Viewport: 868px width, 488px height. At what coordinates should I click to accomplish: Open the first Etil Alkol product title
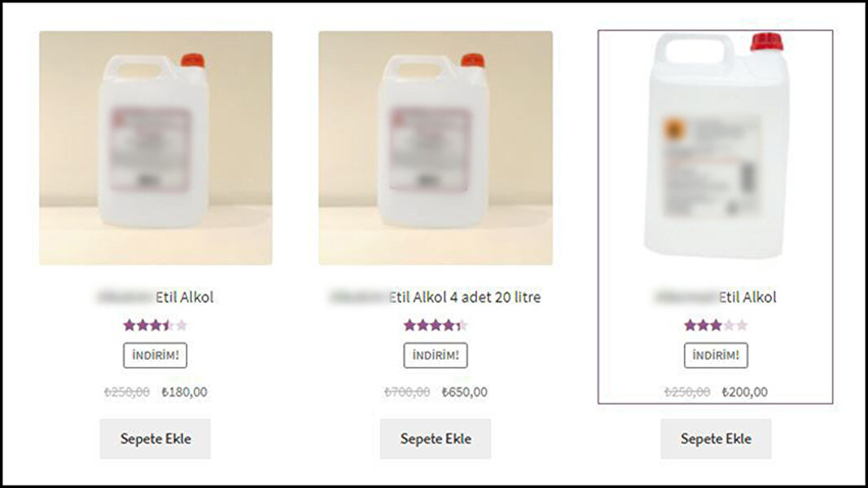[156, 297]
